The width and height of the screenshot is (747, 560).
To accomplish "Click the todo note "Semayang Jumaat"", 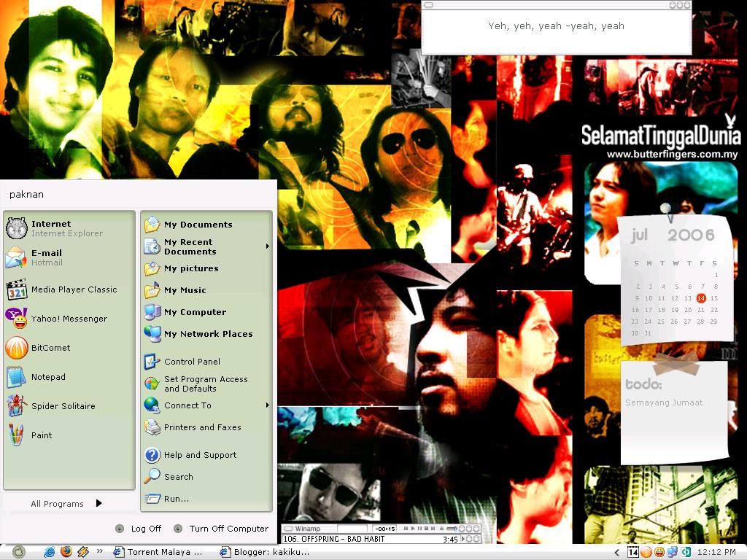I will point(664,402).
